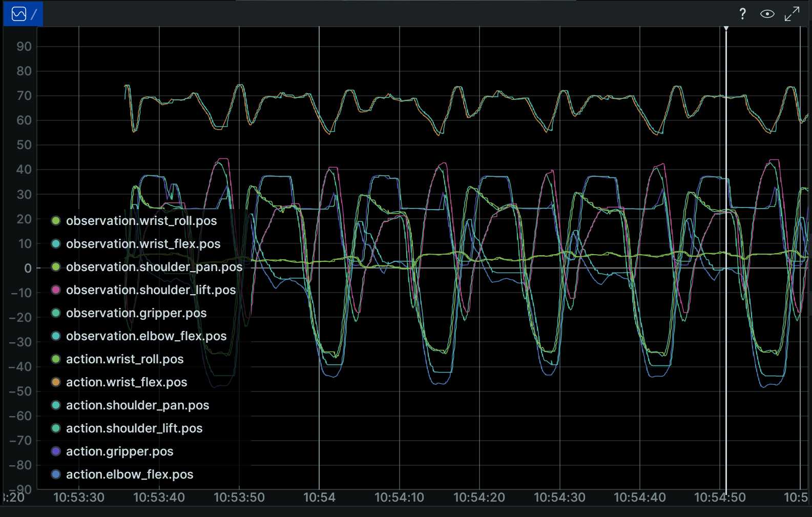Toggle observation.elbow_flex.pos series in legend

139,336
